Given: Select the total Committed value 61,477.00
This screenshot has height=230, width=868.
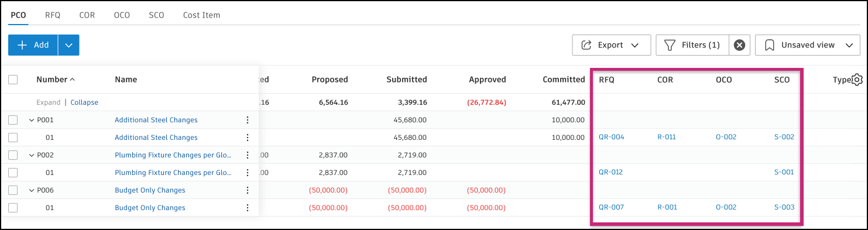Looking at the screenshot, I should pos(568,102).
